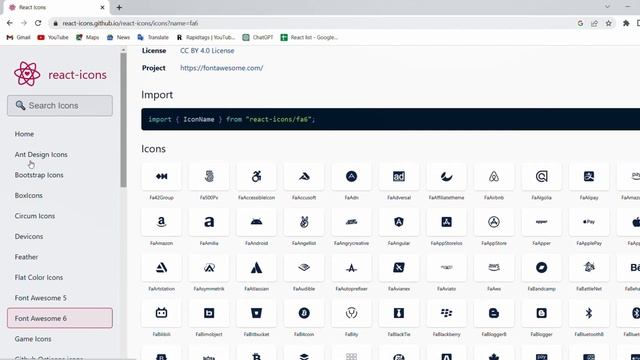Focus the Search Icons field
Viewport: 640px width, 360px height.
coord(60,106)
